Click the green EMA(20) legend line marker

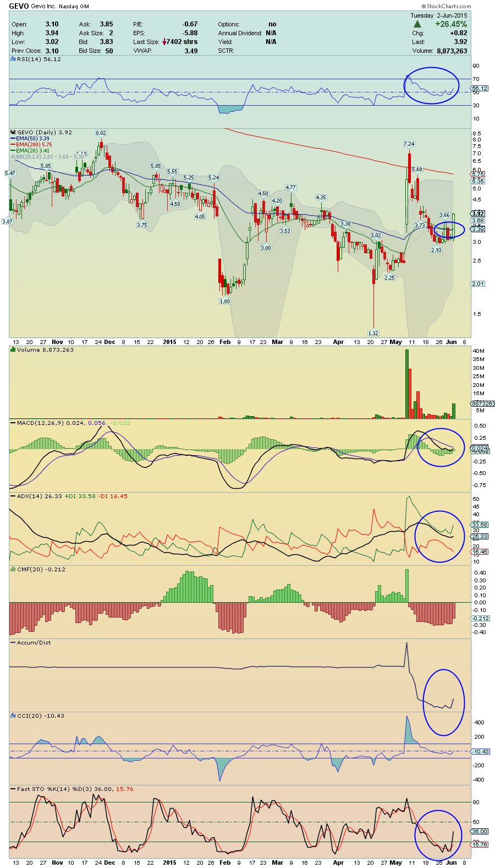pos(13,151)
